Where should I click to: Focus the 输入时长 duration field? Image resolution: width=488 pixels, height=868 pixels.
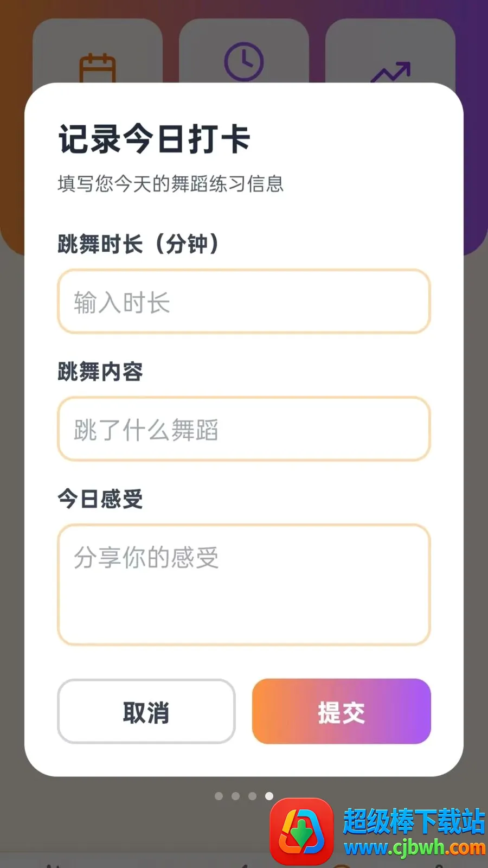point(244,302)
